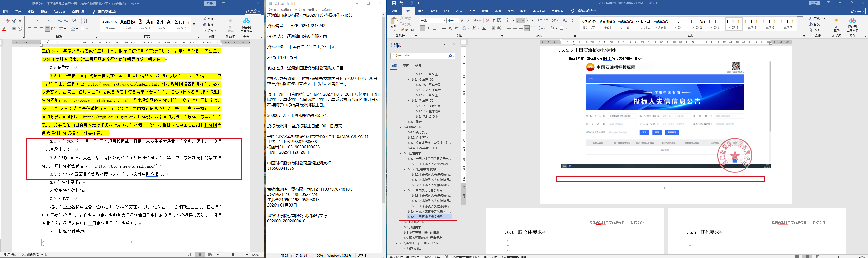Sort paragraphs using right Word A-Z icon
The image size is (868, 258).
[565, 21]
